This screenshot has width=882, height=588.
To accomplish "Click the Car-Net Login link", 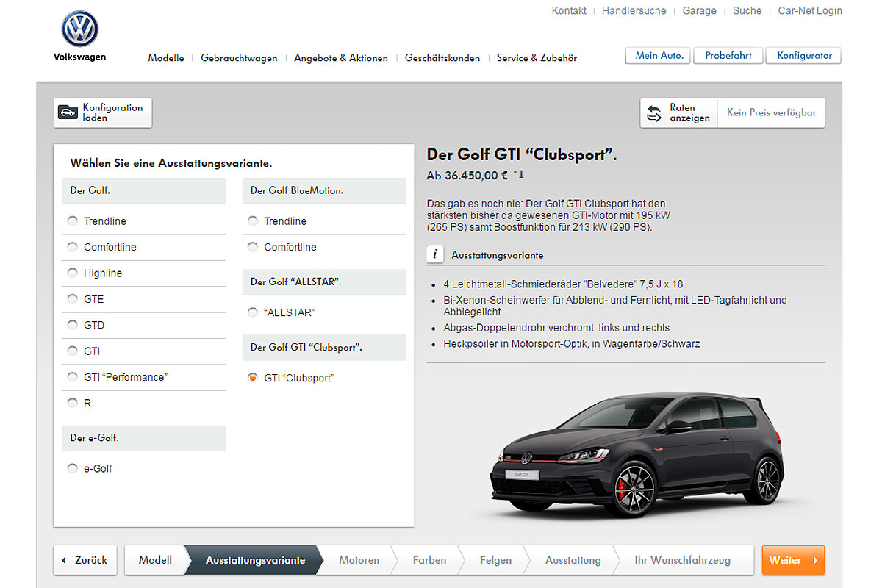I will coord(810,11).
